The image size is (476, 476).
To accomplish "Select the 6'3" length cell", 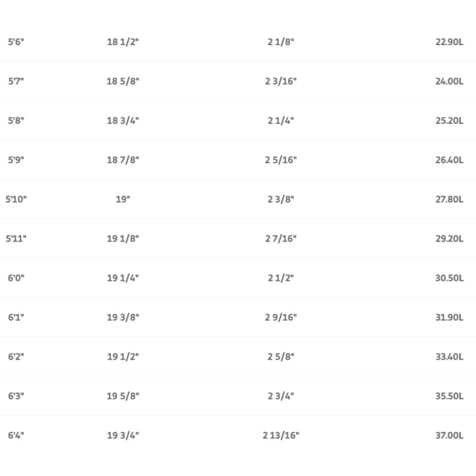I will (16, 395).
